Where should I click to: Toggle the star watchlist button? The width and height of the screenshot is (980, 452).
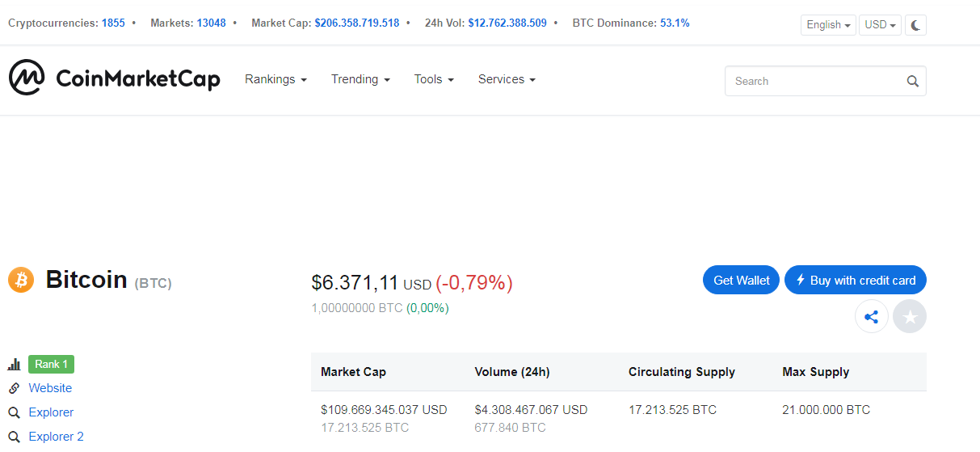tap(910, 317)
